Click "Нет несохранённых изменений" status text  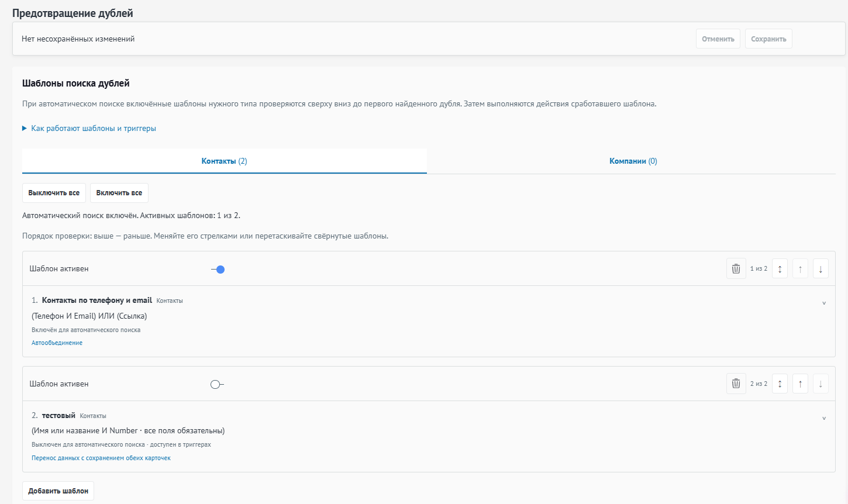coord(78,39)
